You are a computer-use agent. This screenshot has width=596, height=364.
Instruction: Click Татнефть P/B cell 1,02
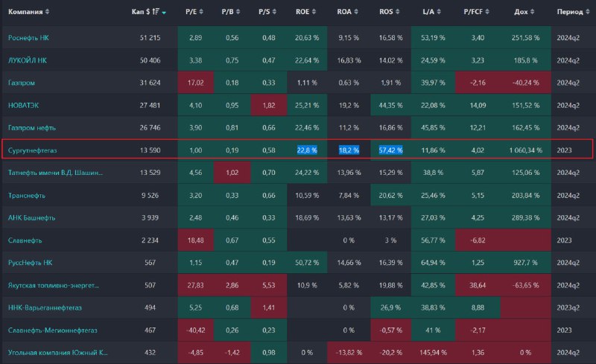coord(232,173)
